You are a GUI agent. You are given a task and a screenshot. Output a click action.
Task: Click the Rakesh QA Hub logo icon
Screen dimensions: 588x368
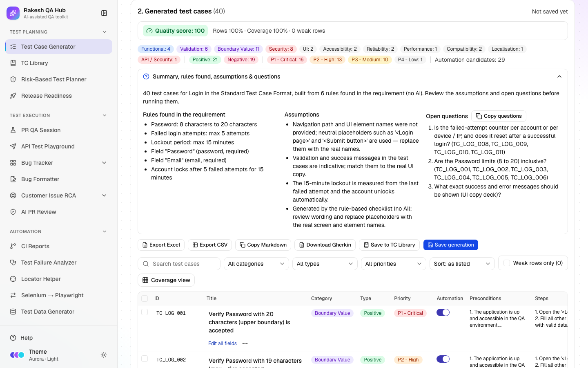click(13, 13)
